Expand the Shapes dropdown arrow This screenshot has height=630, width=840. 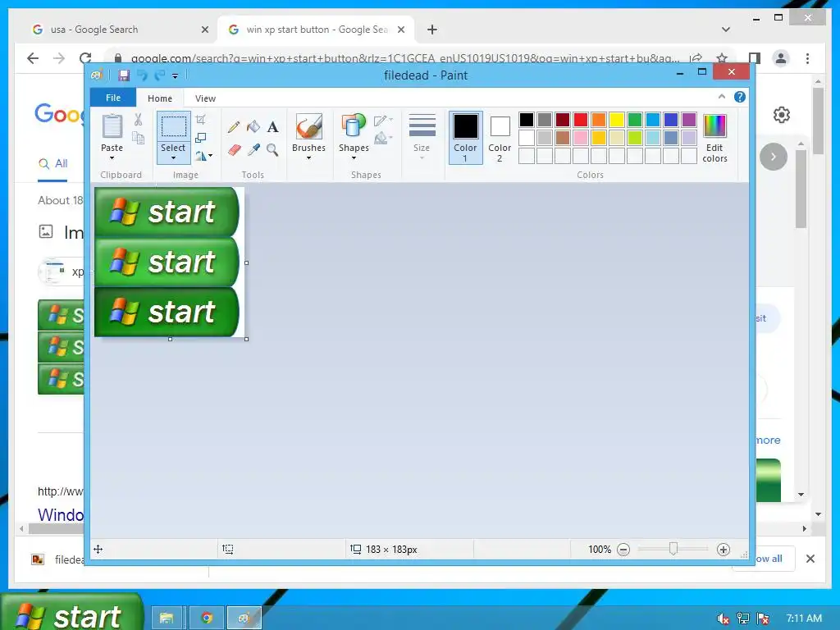[354, 158]
